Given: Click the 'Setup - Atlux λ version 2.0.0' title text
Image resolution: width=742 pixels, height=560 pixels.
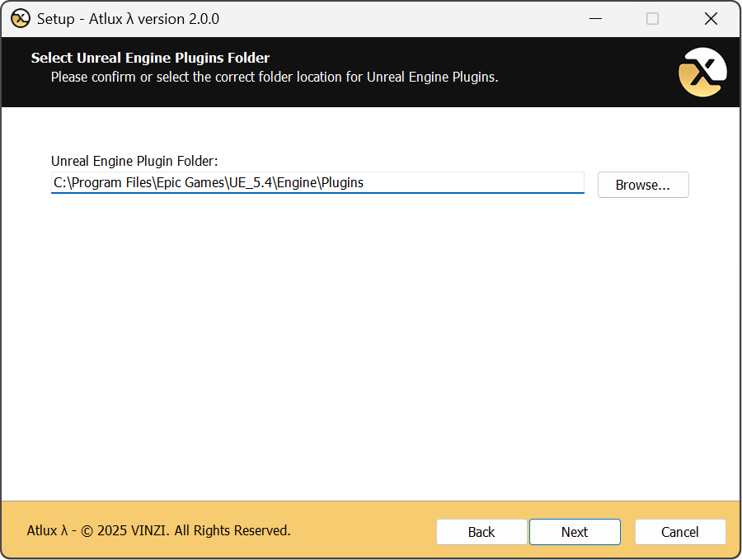Looking at the screenshot, I should pos(128,18).
